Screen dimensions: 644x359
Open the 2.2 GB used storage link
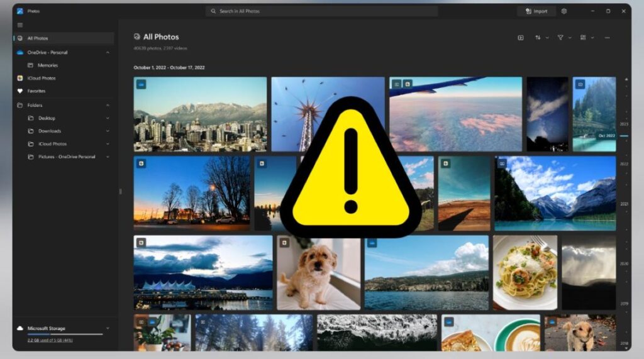[x=50, y=340]
